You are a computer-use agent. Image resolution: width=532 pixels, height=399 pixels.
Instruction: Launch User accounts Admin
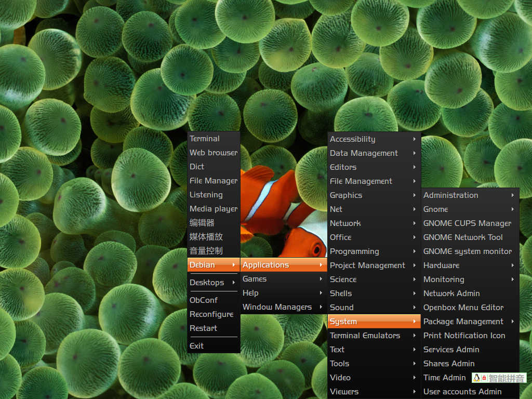pos(470,392)
